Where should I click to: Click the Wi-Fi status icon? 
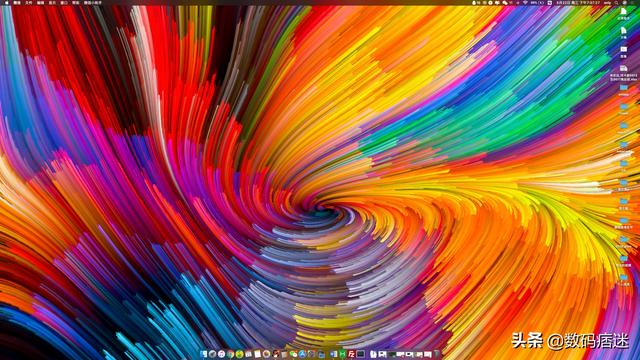pyautogui.click(x=525, y=2)
